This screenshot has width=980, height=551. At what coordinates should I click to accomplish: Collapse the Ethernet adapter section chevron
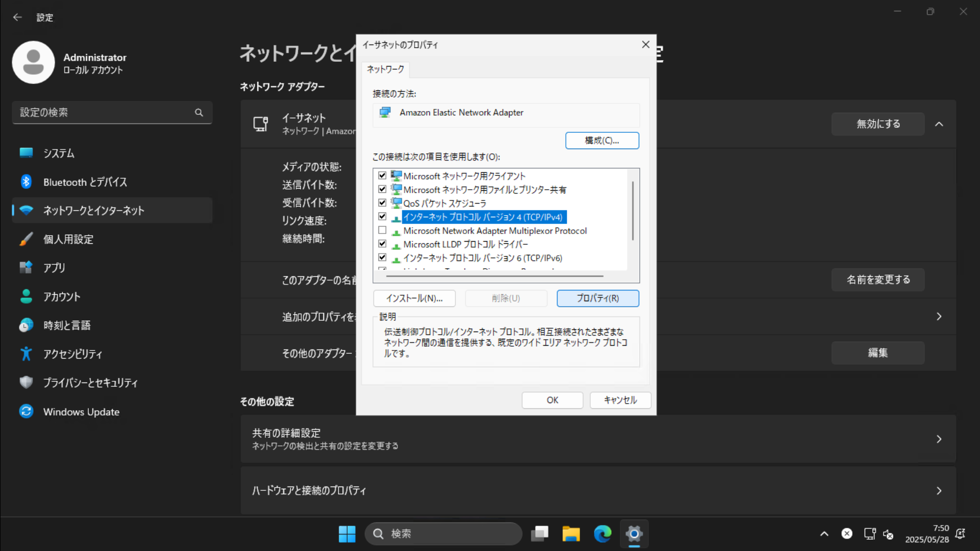pyautogui.click(x=939, y=124)
